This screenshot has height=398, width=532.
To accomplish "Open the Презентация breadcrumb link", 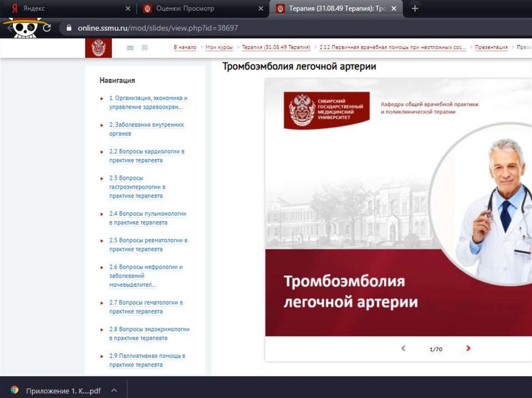I will pos(491,47).
